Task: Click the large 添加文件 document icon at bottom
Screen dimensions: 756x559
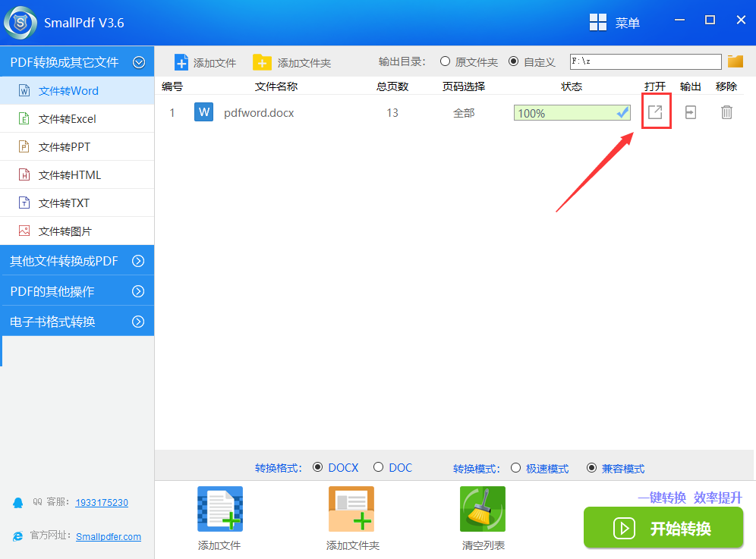Action: (x=220, y=509)
